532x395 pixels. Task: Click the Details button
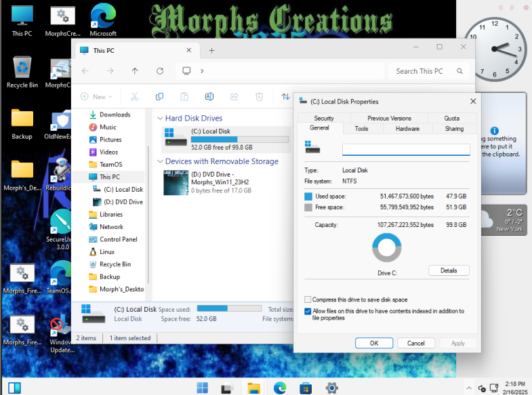(x=449, y=270)
